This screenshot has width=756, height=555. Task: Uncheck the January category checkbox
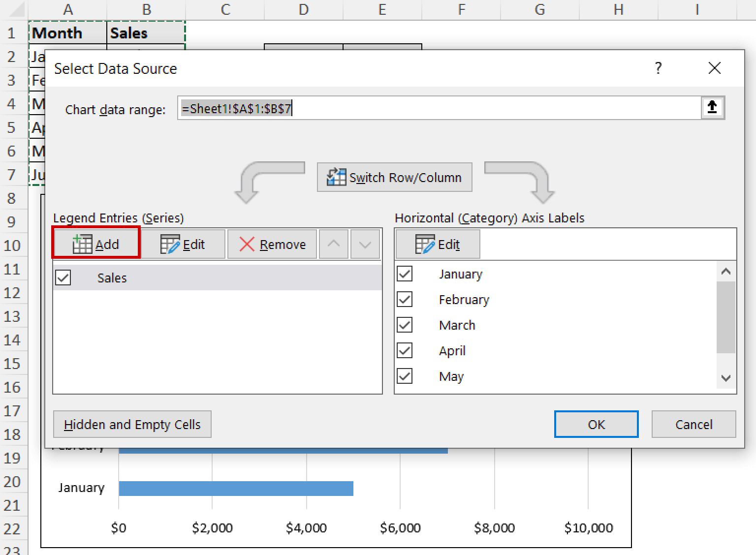[x=405, y=274]
